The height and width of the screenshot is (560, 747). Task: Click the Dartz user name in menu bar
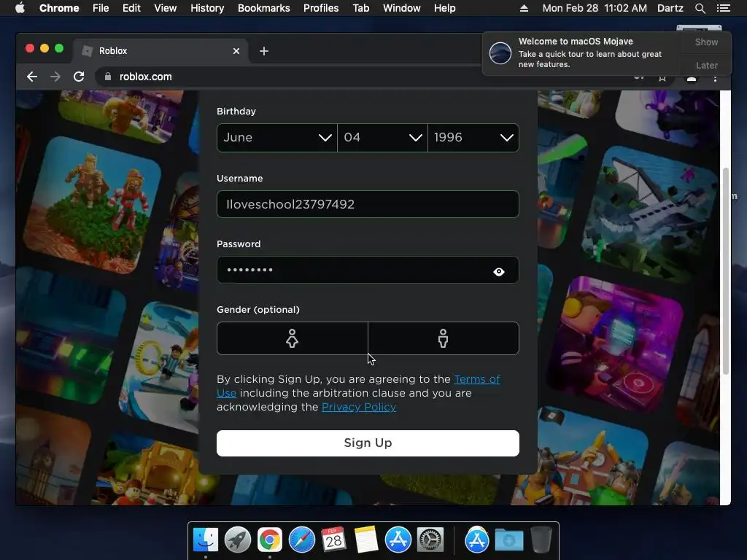point(670,8)
